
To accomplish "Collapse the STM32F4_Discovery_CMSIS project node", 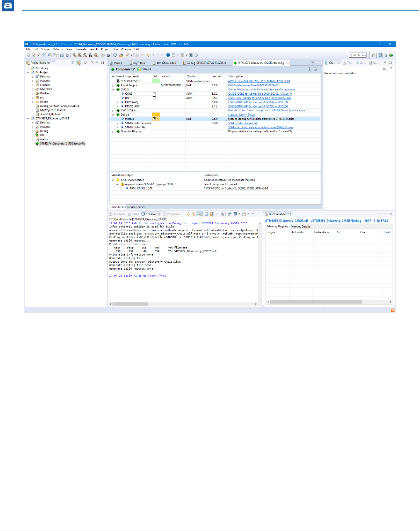I will [28, 118].
